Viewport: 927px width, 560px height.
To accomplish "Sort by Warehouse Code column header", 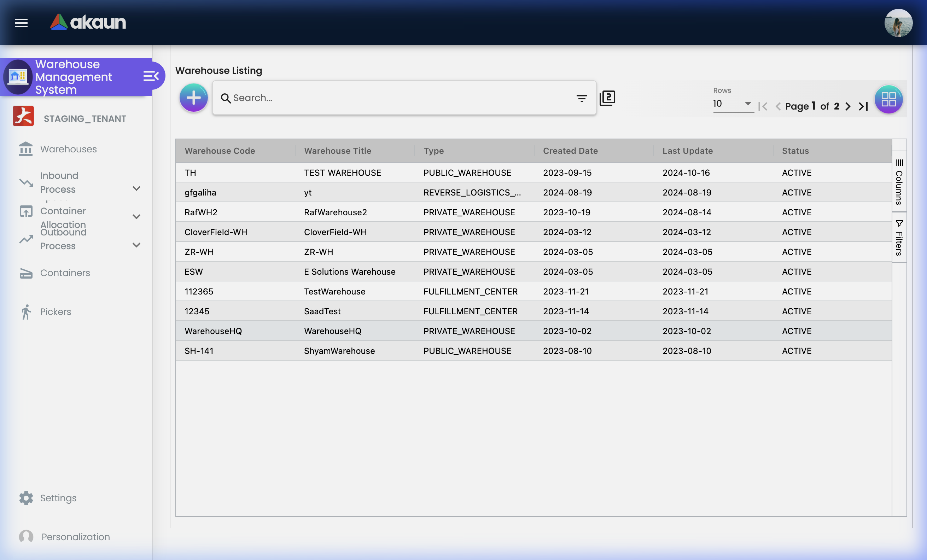I will pyautogui.click(x=220, y=151).
